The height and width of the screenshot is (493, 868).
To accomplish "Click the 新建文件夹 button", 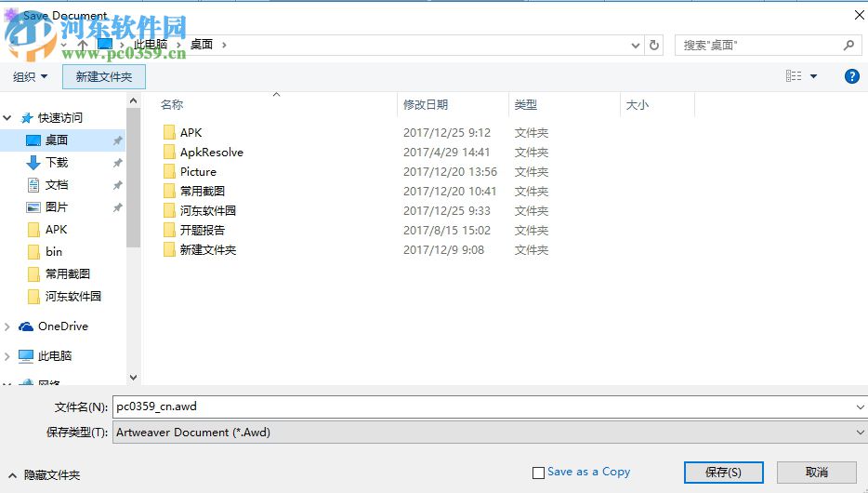I will coord(104,76).
